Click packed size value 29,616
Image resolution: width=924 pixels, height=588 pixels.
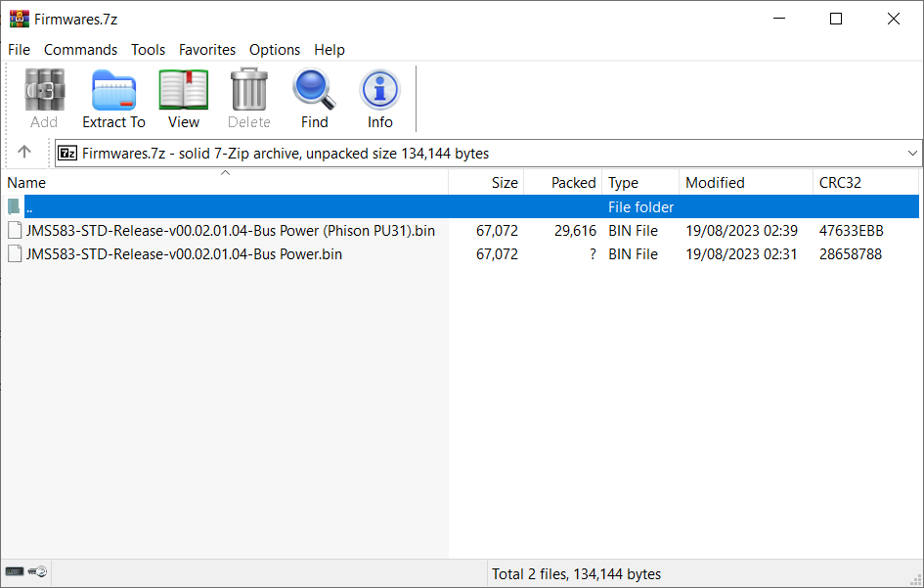[x=575, y=231]
